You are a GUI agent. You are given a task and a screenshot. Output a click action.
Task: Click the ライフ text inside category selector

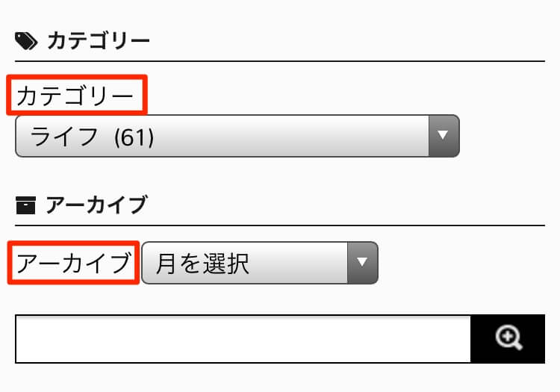pyautogui.click(x=64, y=137)
